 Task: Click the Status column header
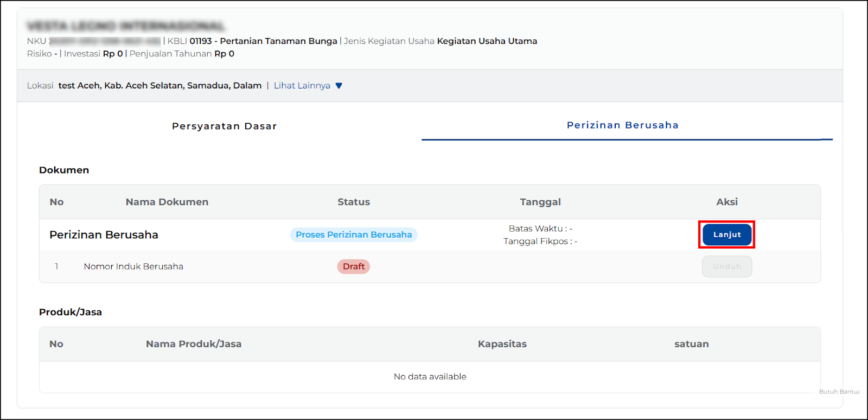(x=354, y=202)
